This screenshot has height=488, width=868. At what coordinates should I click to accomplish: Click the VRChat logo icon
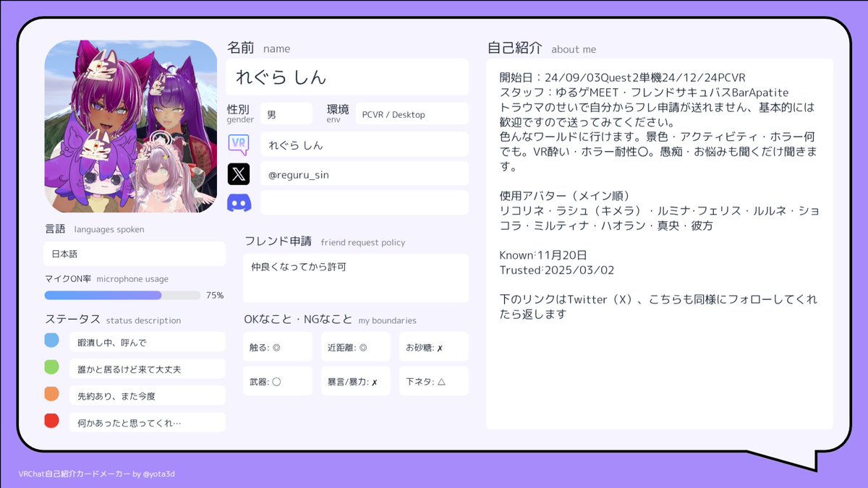[x=239, y=144]
